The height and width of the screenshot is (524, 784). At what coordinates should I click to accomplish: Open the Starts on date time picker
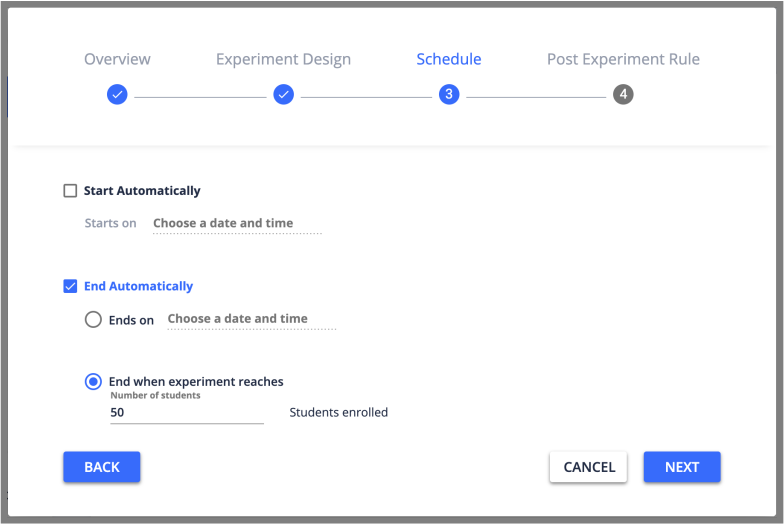237,224
